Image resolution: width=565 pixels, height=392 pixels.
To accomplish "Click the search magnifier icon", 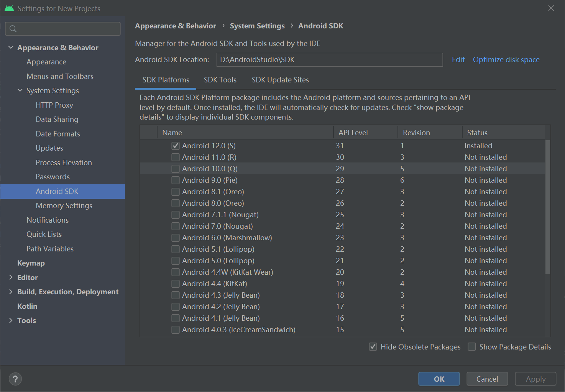I will coord(13,29).
